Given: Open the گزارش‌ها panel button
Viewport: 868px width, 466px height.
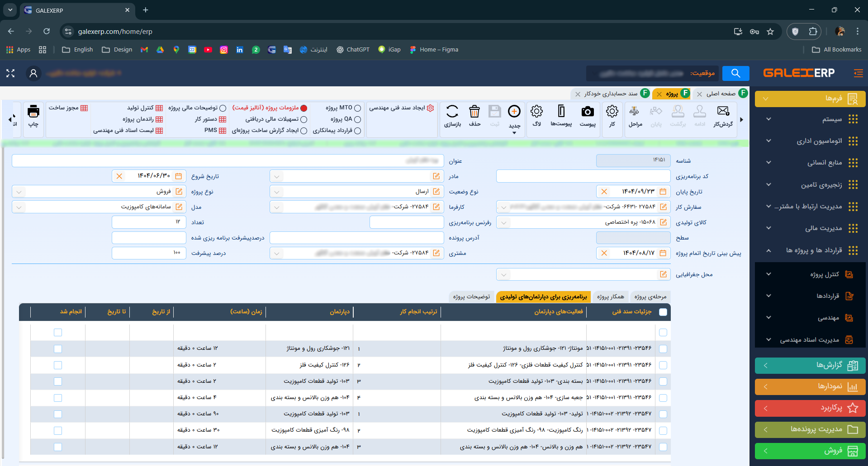Looking at the screenshot, I should (810, 365).
